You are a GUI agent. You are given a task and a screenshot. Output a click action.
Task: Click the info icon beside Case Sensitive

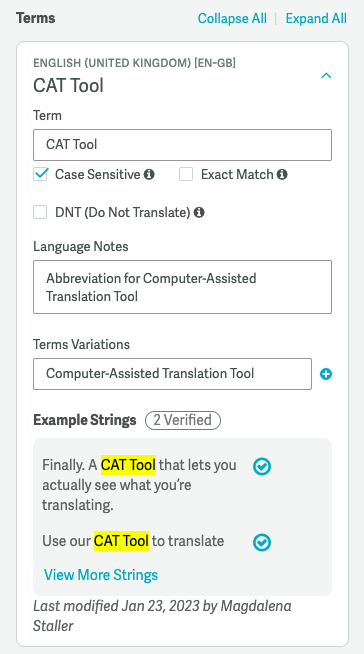coord(149,174)
